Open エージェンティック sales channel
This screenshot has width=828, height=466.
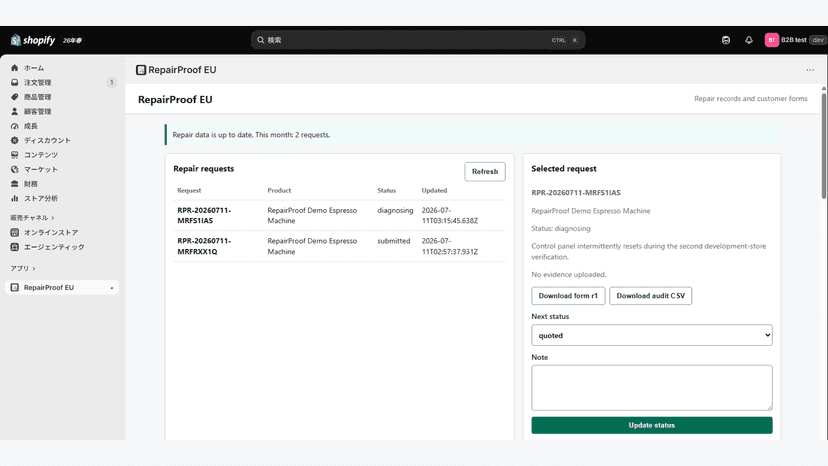tap(54, 247)
